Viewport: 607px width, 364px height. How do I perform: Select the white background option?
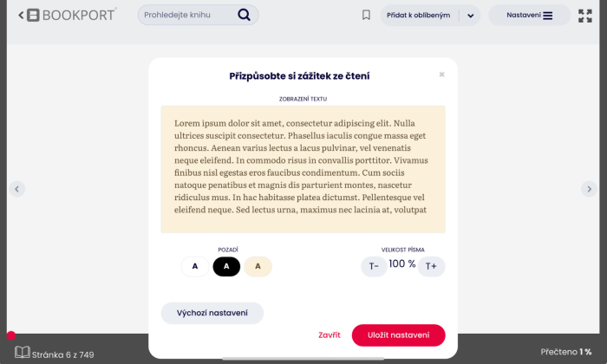195,266
